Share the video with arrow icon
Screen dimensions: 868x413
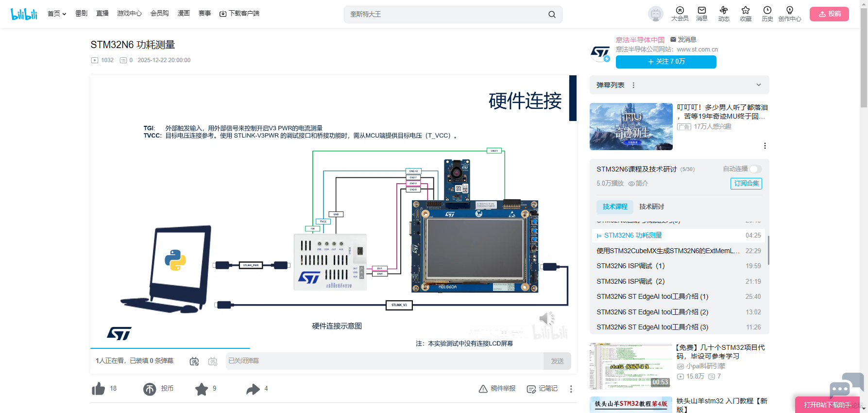[x=253, y=389]
